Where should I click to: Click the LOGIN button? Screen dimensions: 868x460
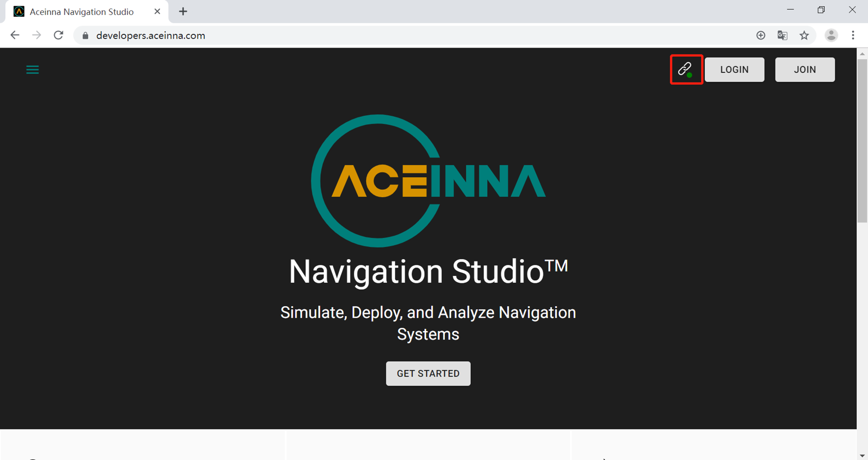734,70
